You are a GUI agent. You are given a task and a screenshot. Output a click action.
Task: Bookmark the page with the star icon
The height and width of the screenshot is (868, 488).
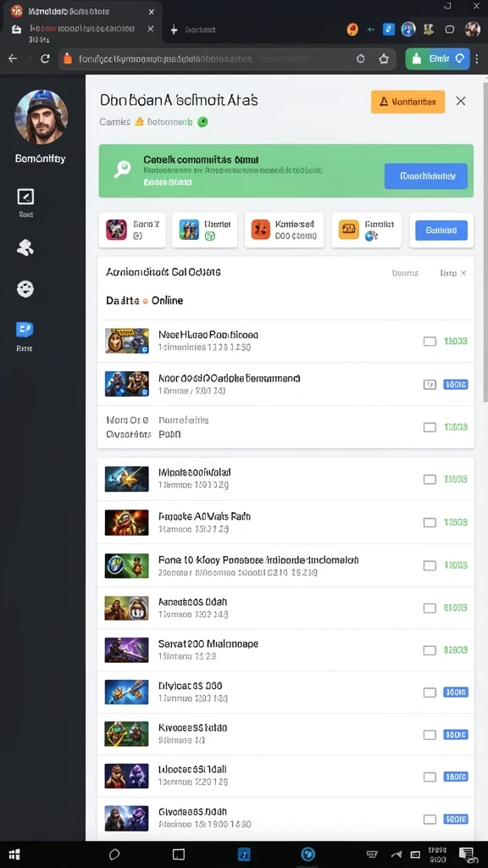click(384, 58)
